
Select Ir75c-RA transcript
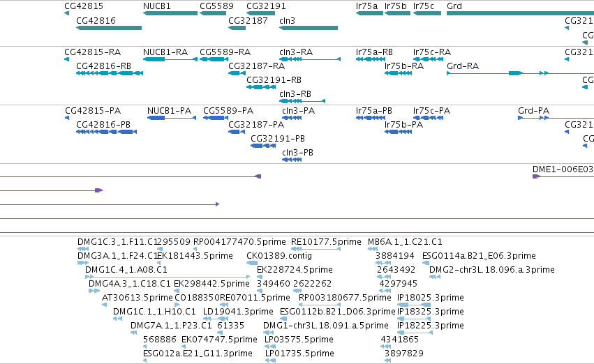pyautogui.click(x=428, y=59)
